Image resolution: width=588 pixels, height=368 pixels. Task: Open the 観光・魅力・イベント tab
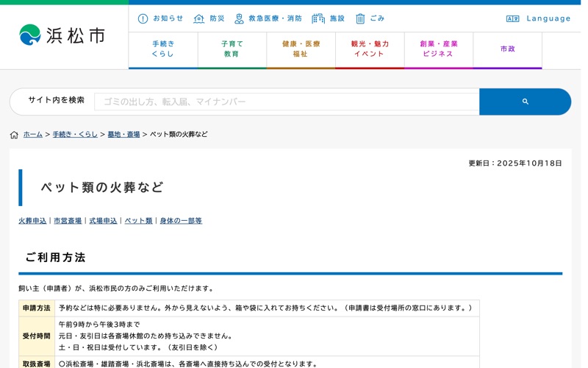tap(370, 49)
